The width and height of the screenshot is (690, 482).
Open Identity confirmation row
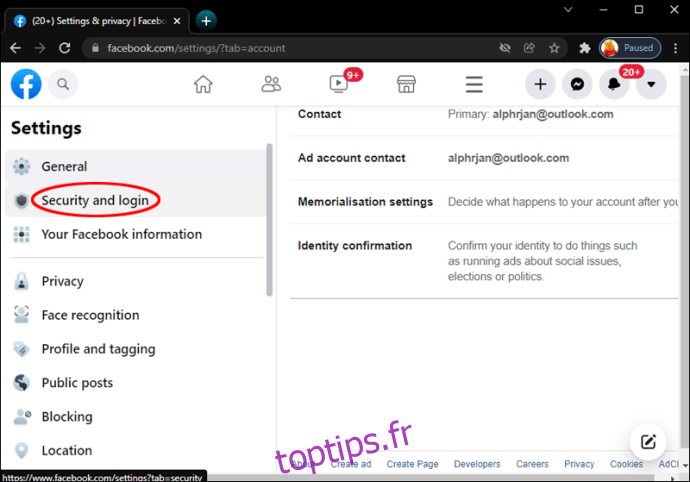coord(484,261)
